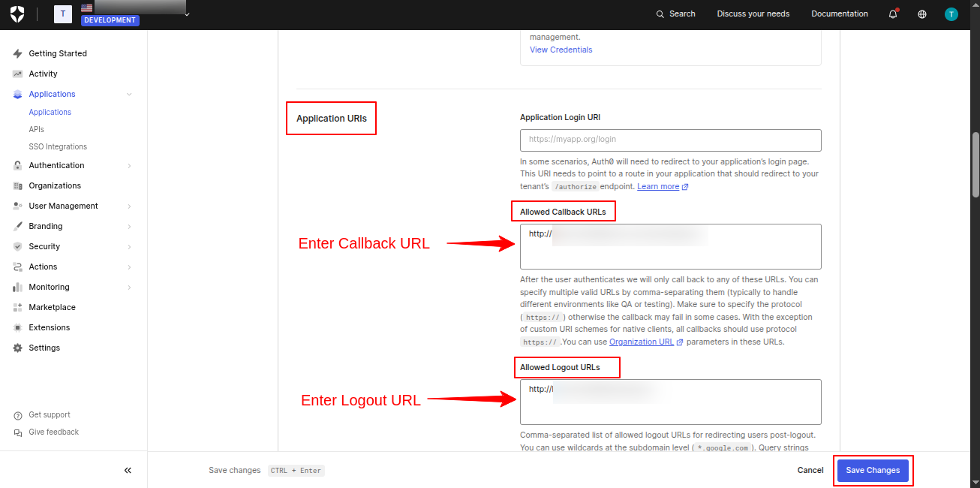Collapse the Applications menu chevron

(129, 94)
